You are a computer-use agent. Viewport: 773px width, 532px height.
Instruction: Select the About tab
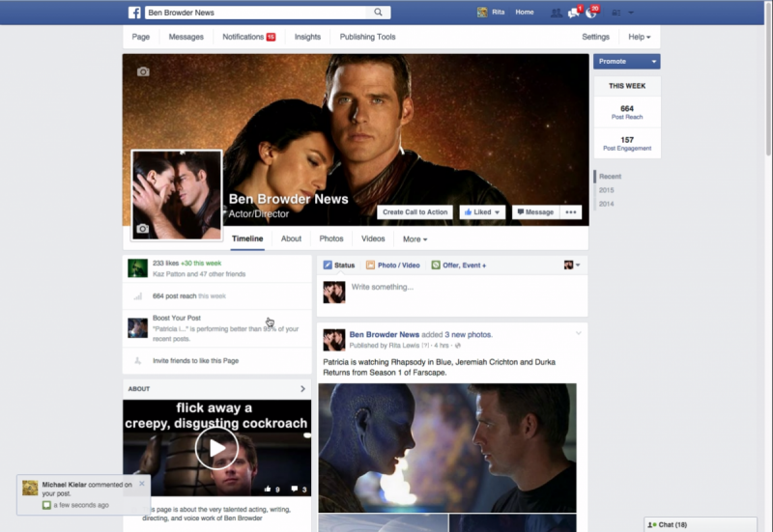[x=291, y=238]
